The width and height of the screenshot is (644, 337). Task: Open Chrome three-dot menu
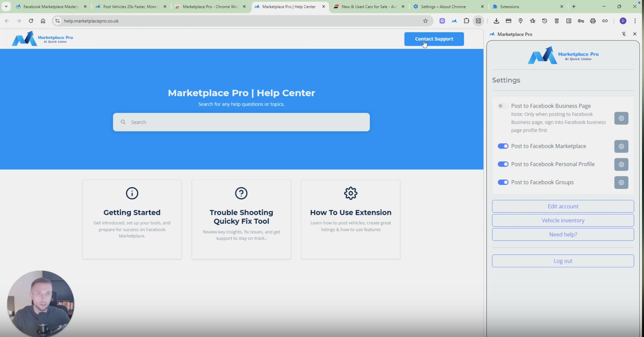pos(635,21)
